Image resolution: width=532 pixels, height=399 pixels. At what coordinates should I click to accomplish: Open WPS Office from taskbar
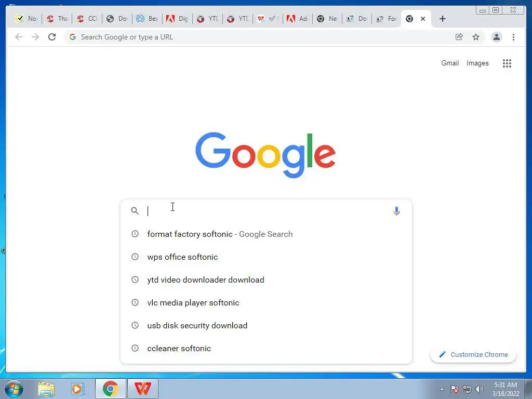(142, 389)
